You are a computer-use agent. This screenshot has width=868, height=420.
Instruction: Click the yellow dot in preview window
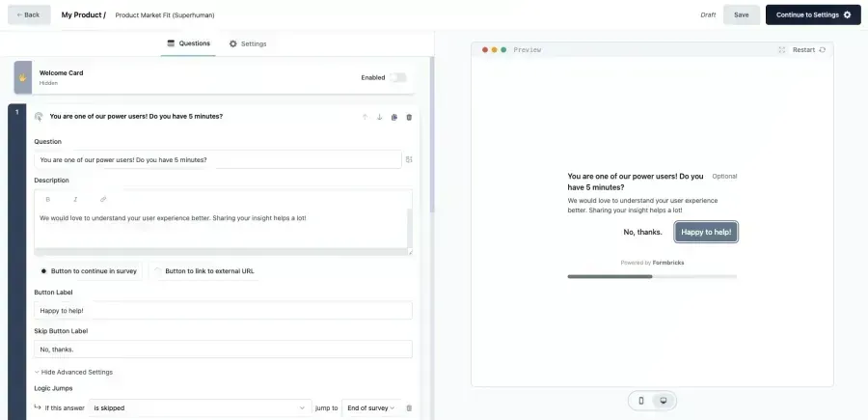coord(495,50)
